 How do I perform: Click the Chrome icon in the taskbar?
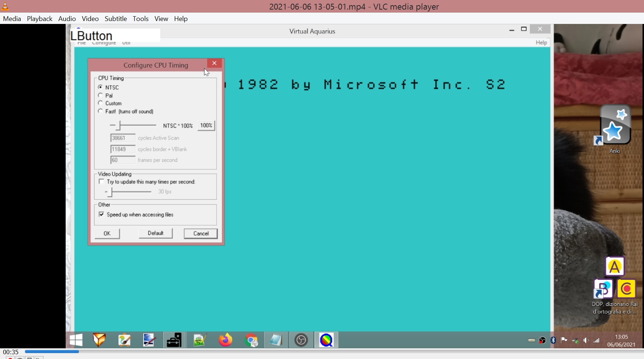[252, 340]
